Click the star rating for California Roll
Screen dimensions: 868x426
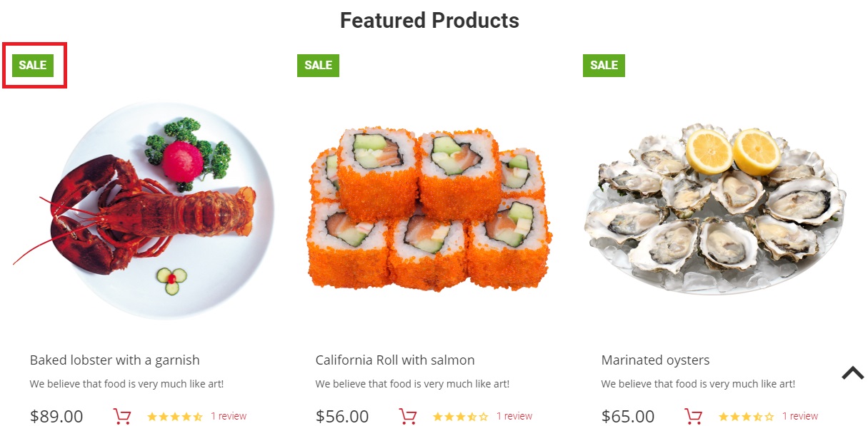[x=461, y=417]
